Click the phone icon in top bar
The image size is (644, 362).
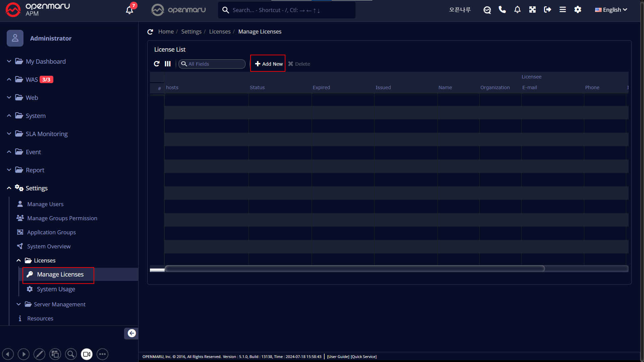coord(502,10)
